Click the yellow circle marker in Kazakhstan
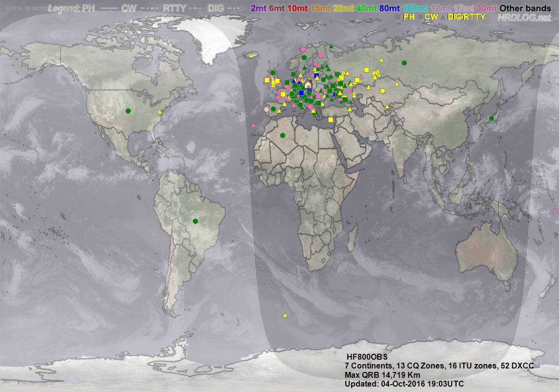This screenshot has height=392, width=559. tap(382, 91)
